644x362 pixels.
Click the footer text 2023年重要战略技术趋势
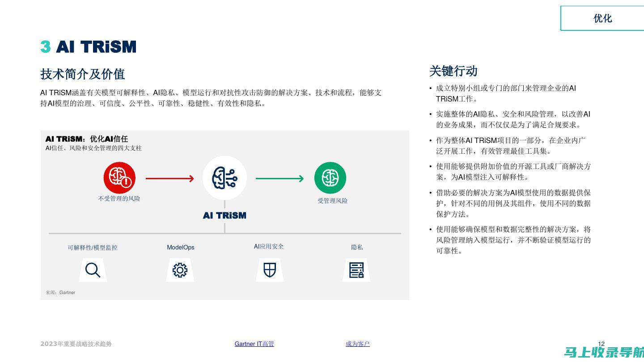coord(76,344)
